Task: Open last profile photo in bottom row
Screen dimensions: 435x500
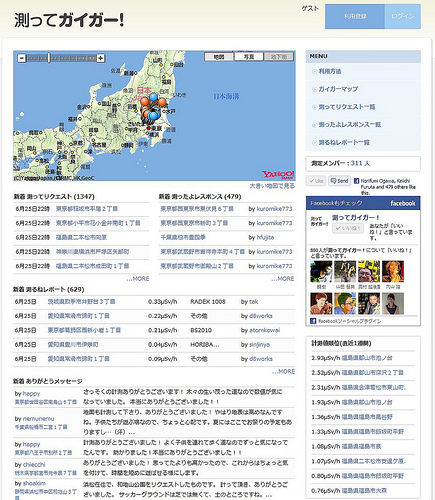Action: tap(393, 304)
